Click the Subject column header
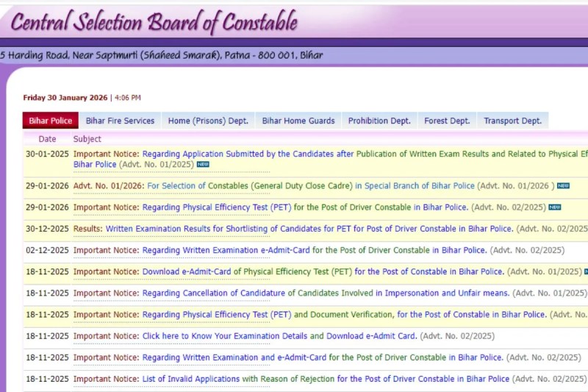 (x=87, y=139)
